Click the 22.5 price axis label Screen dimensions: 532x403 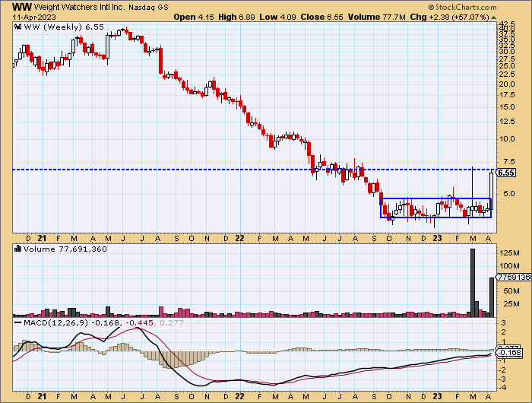pyautogui.click(x=507, y=75)
